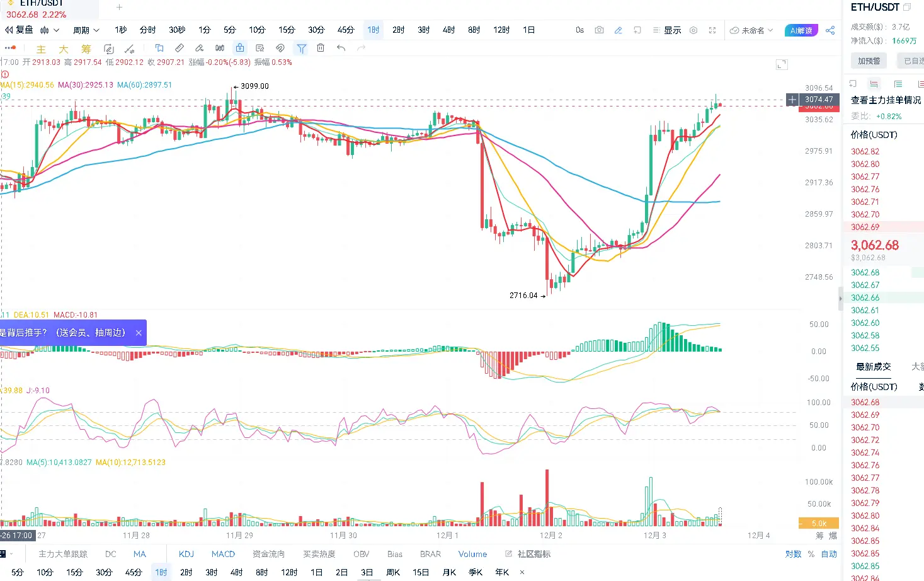924x581 pixels.
Task: Click the note edit icon in drawing toolbar
Action: tap(260, 48)
